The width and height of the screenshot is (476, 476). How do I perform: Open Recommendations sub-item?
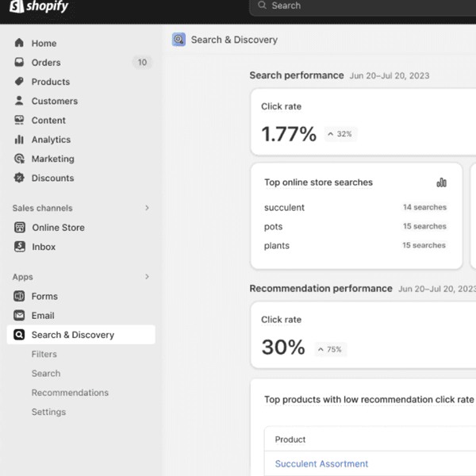coord(70,393)
